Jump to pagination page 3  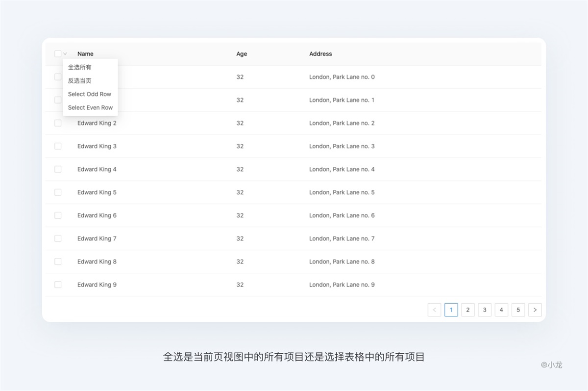485,310
